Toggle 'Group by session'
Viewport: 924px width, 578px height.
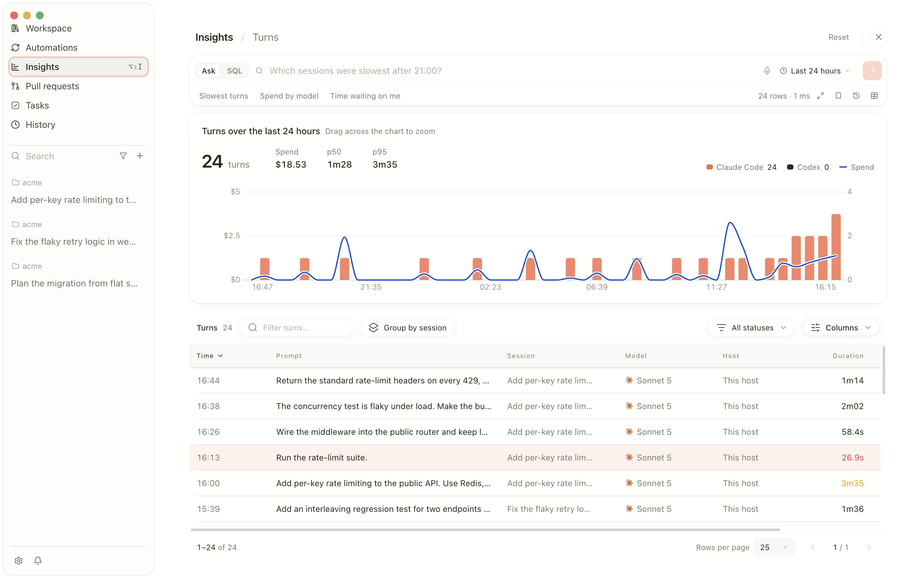pos(407,328)
